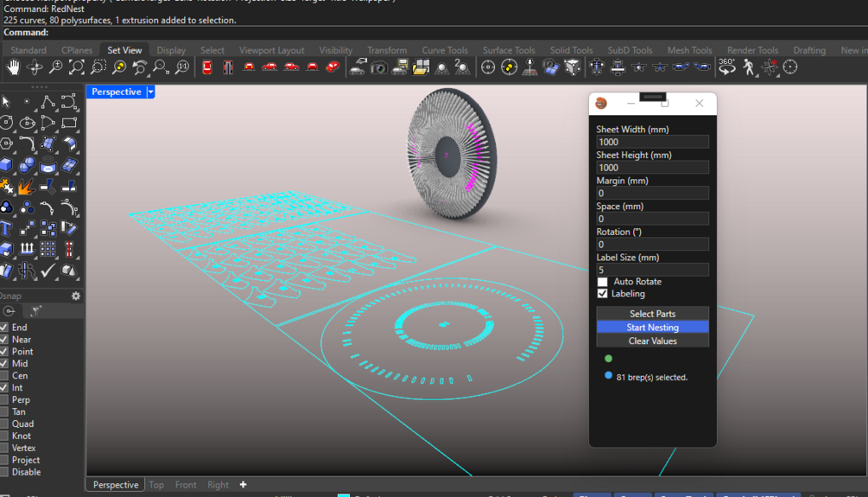
Task: Pick the Polyline drawing tool
Action: click(48, 103)
